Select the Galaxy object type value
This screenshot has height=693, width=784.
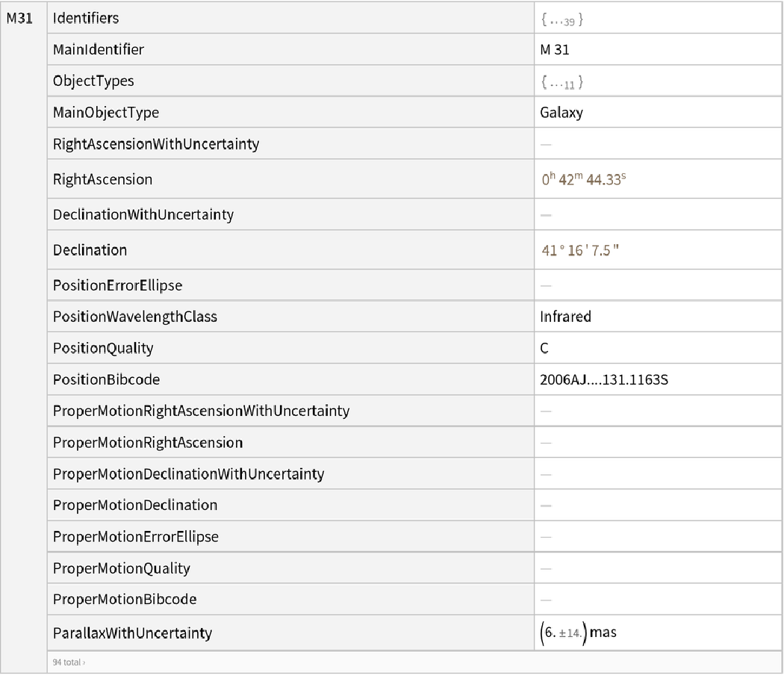[x=561, y=114]
